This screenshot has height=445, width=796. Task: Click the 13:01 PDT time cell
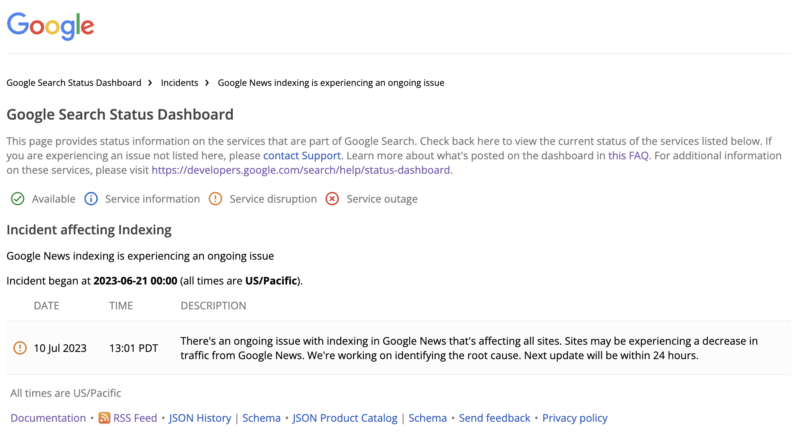coord(134,348)
